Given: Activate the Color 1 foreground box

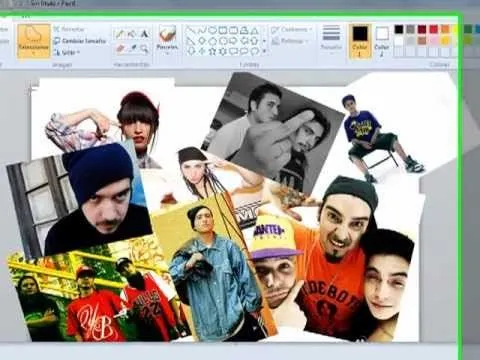Looking at the screenshot, I should (x=360, y=41).
